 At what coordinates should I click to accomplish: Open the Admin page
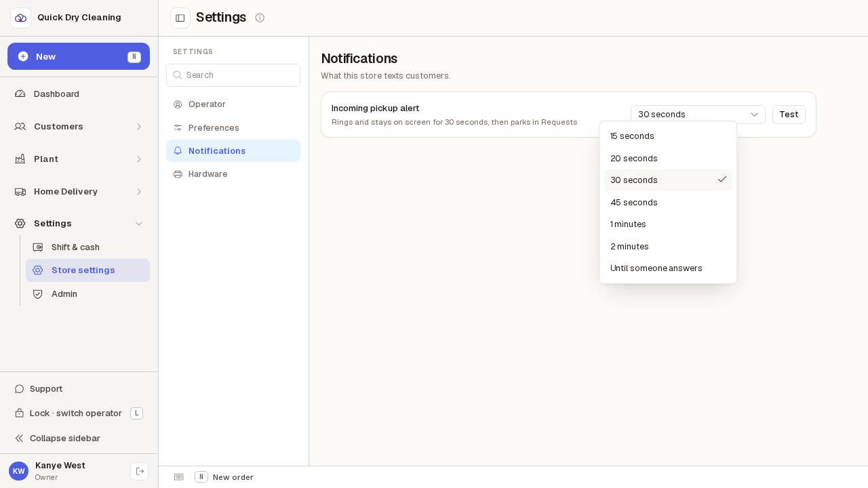click(x=87, y=294)
